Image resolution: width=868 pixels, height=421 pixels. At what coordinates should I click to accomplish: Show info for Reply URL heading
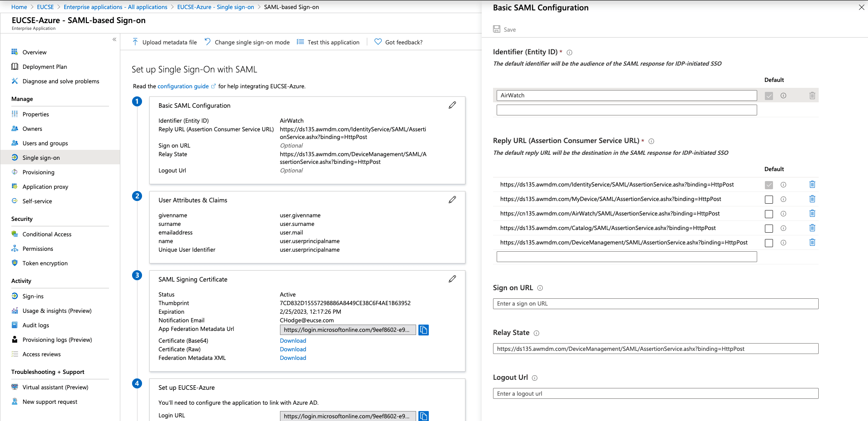[651, 141]
